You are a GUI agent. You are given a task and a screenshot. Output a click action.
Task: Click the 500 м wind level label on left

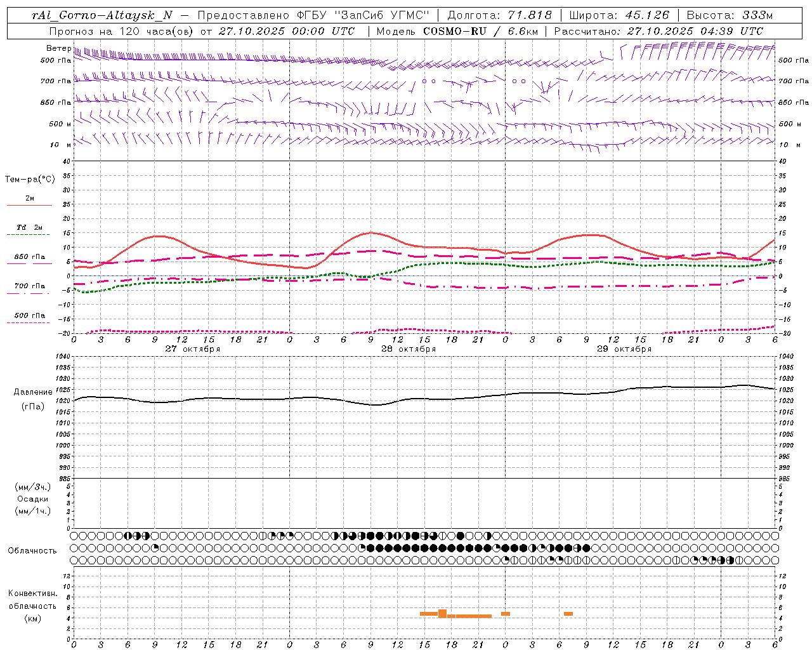point(59,124)
